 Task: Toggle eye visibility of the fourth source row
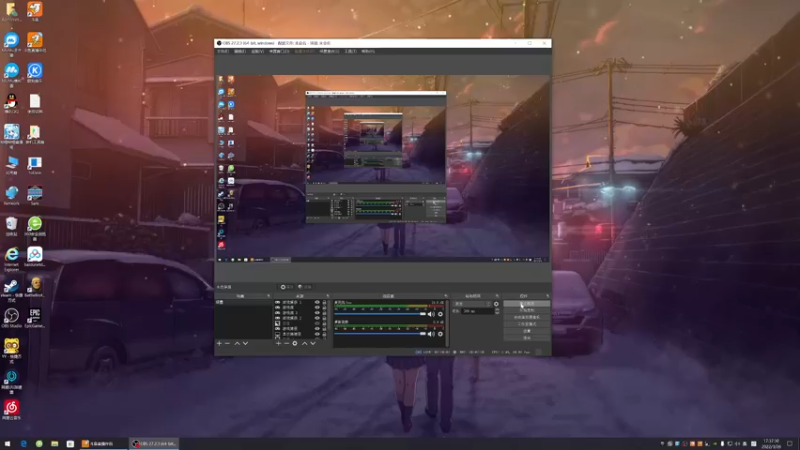pyautogui.click(x=317, y=318)
